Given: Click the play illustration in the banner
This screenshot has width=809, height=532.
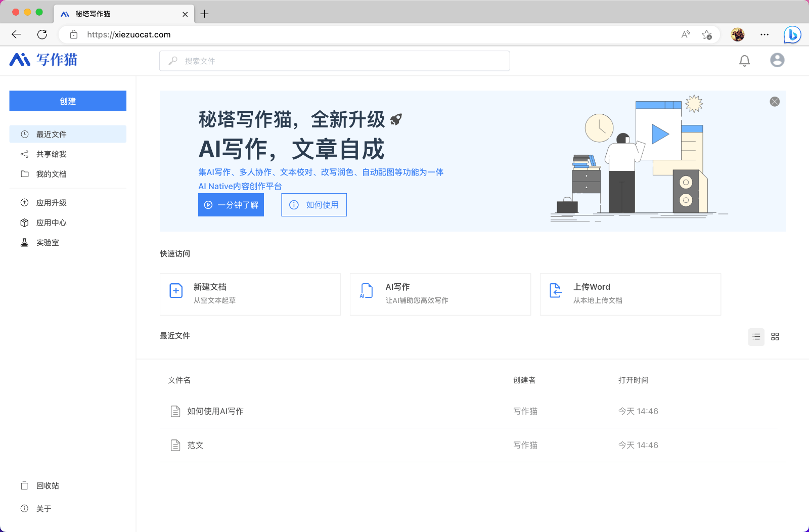Looking at the screenshot, I should [660, 135].
